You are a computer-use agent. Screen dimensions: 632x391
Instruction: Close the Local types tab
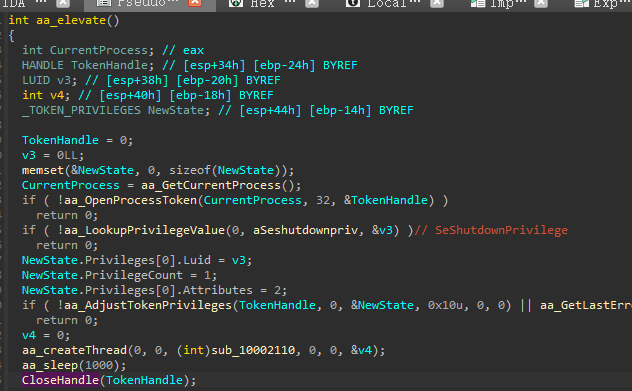pyautogui.click(x=437, y=3)
